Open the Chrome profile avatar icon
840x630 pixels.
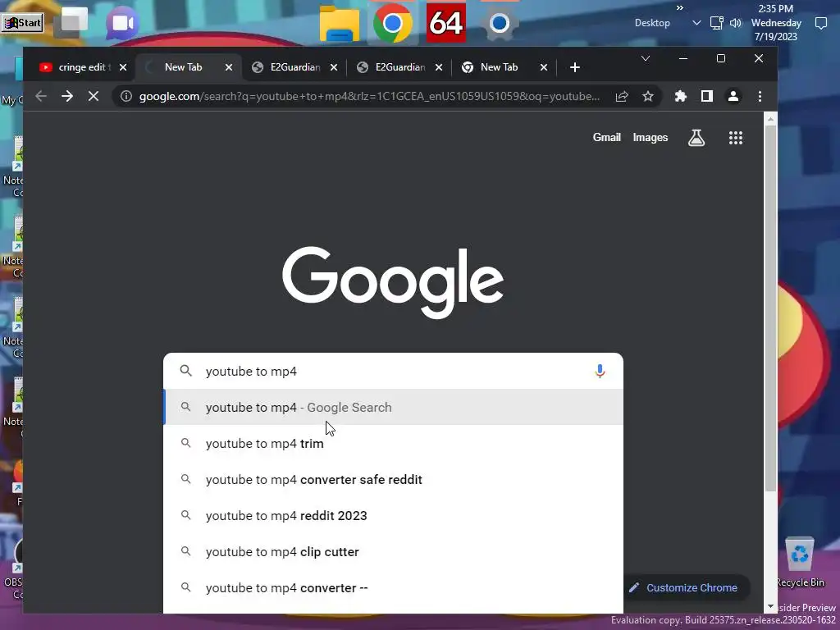(x=733, y=97)
